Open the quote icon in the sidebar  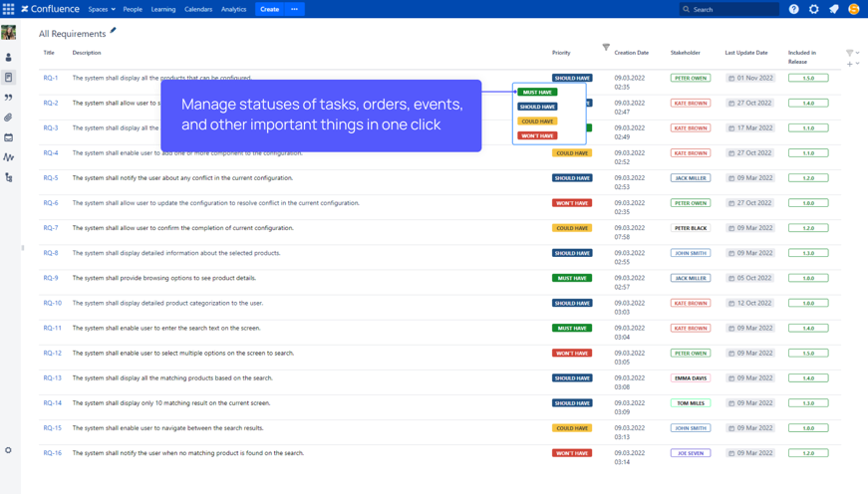click(9, 98)
